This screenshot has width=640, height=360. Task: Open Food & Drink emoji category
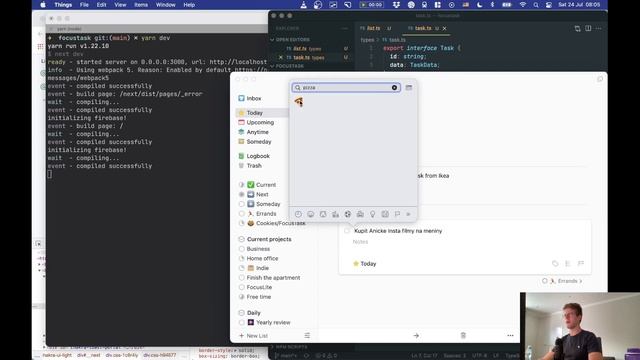336,214
